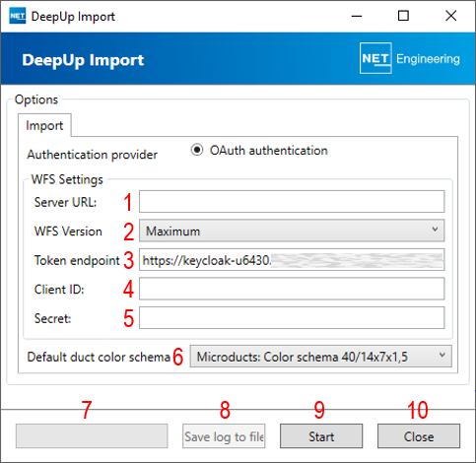Click the Token endpoint text field
This screenshot has height=463, width=476.
pyautogui.click(x=292, y=260)
